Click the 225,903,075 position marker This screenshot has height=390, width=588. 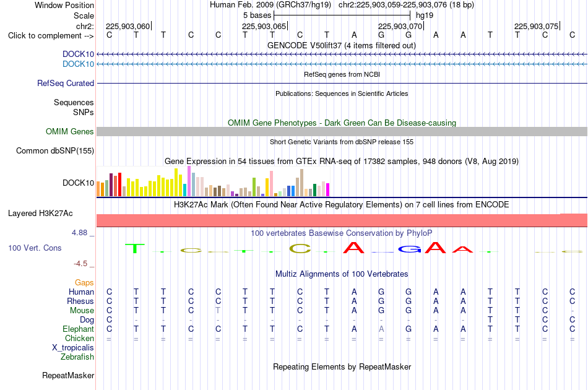coord(537,26)
